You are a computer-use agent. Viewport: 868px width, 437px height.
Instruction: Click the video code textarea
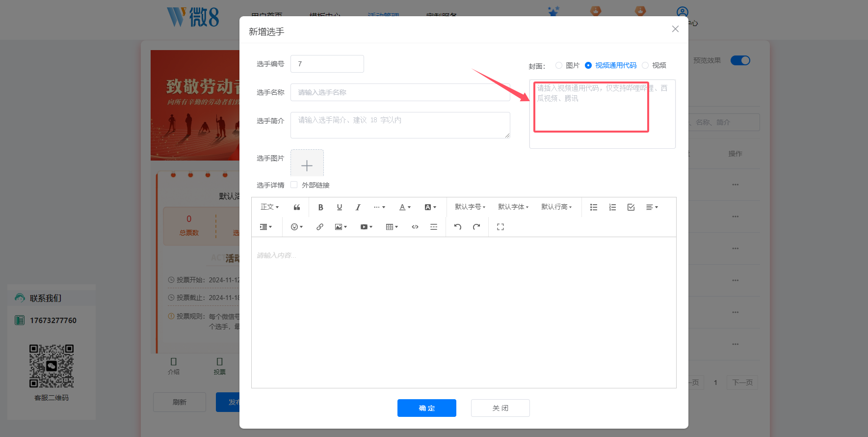(x=603, y=114)
